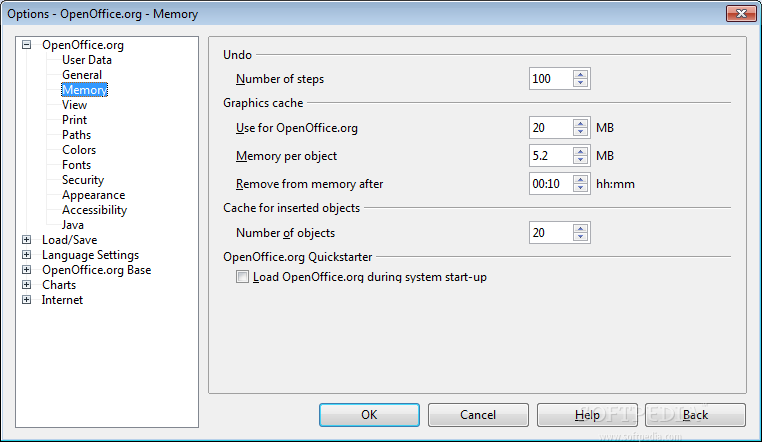Click the Cancel button
Viewport: 762px width, 442px height.
(478, 415)
